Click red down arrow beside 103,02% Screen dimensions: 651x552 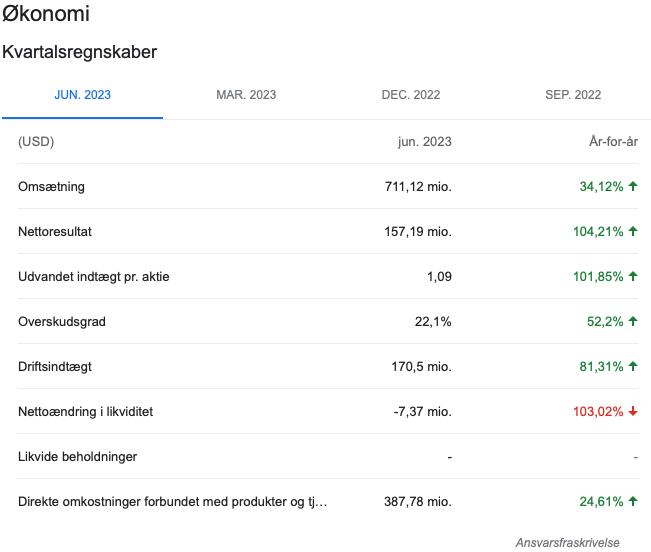(x=633, y=411)
